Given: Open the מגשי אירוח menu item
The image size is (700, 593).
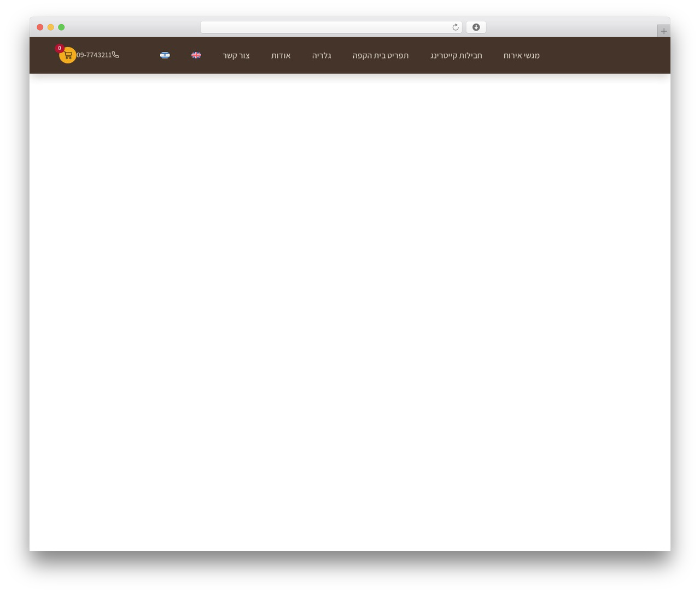Looking at the screenshot, I should click(522, 55).
